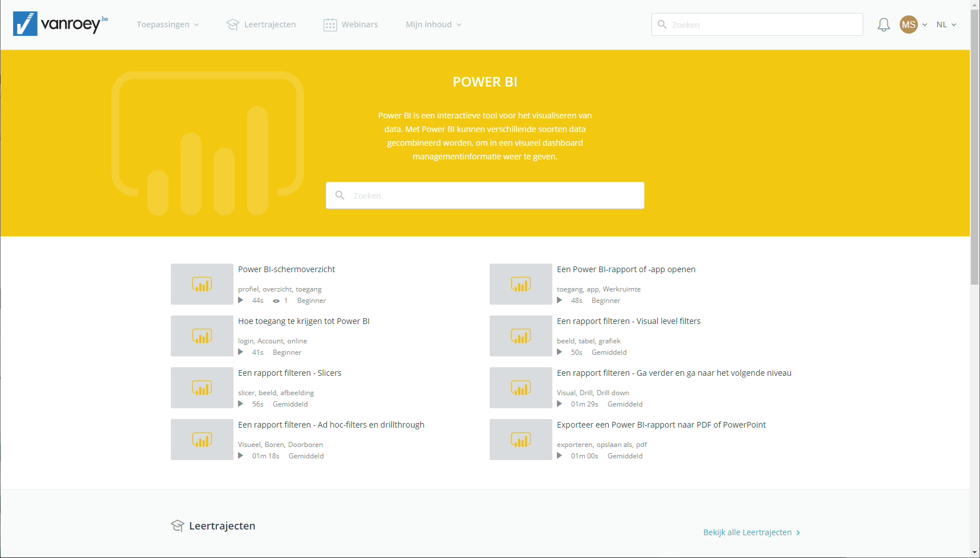The height and width of the screenshot is (558, 980).
Task: Open the Toepassingen dropdown menu
Action: coord(168,24)
